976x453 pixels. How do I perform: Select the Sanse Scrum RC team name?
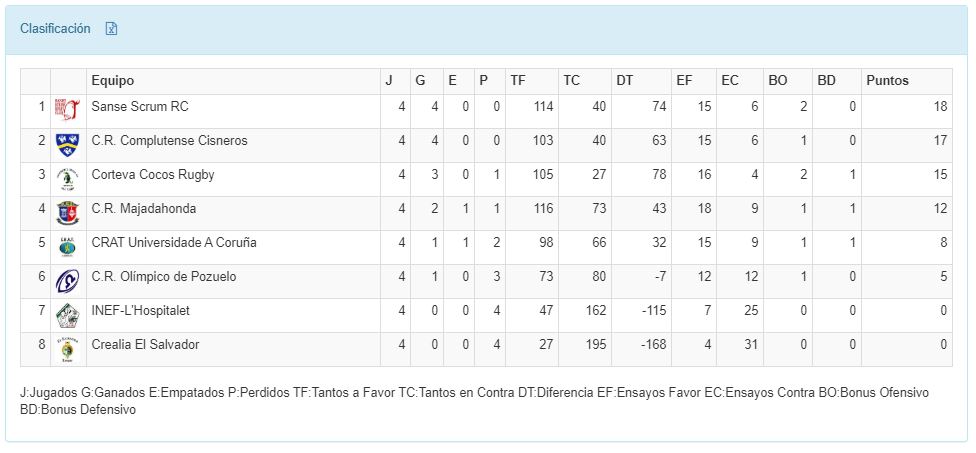pos(139,107)
